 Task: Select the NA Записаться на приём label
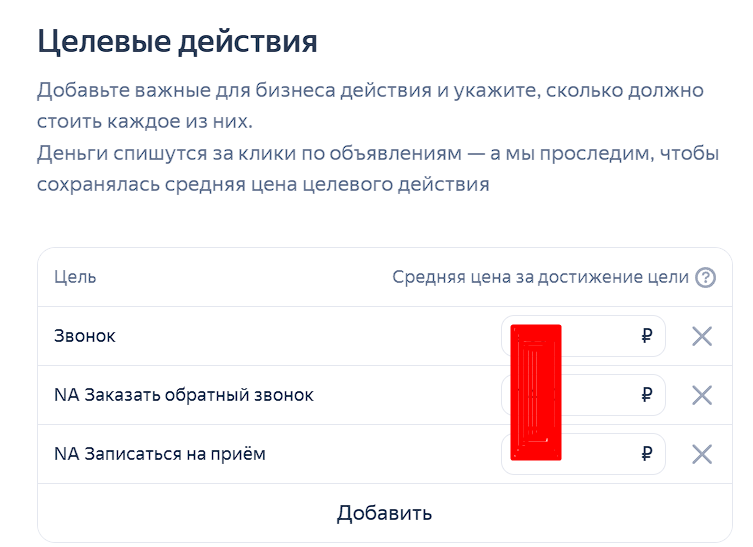pyautogui.click(x=159, y=454)
